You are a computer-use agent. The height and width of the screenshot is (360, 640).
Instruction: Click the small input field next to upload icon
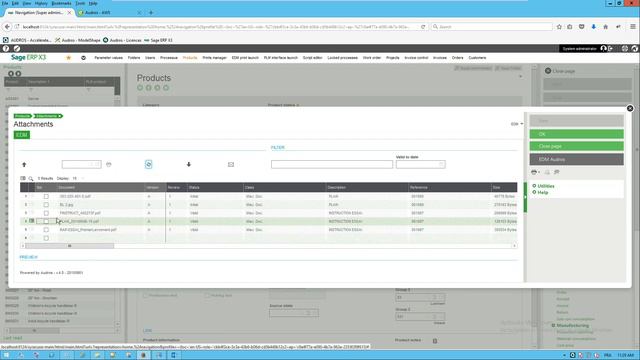point(81,164)
